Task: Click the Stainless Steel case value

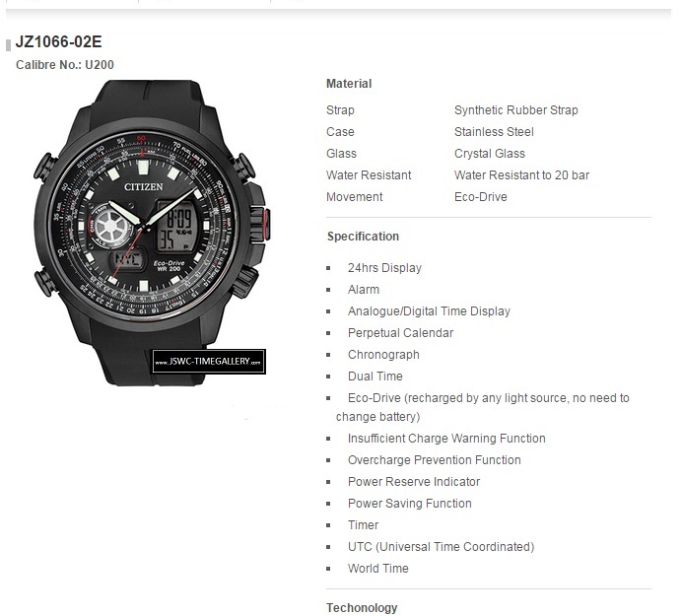Action: (x=494, y=132)
